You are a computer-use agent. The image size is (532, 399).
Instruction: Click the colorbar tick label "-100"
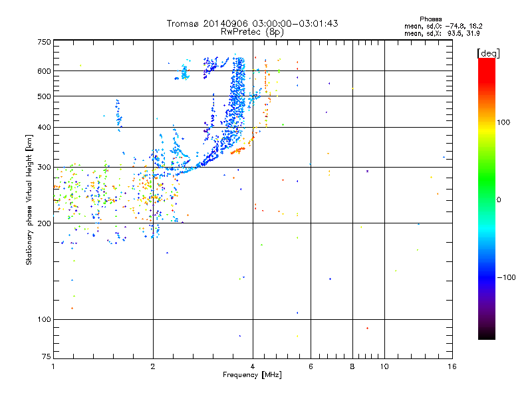point(506,277)
